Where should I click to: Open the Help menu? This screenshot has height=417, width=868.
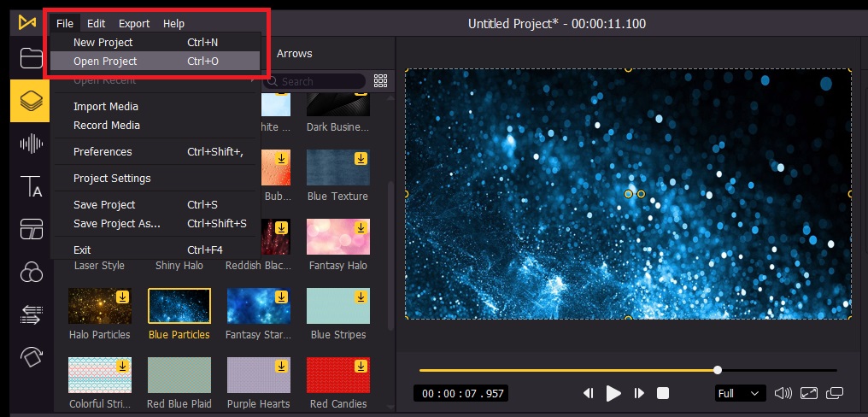pyautogui.click(x=173, y=23)
